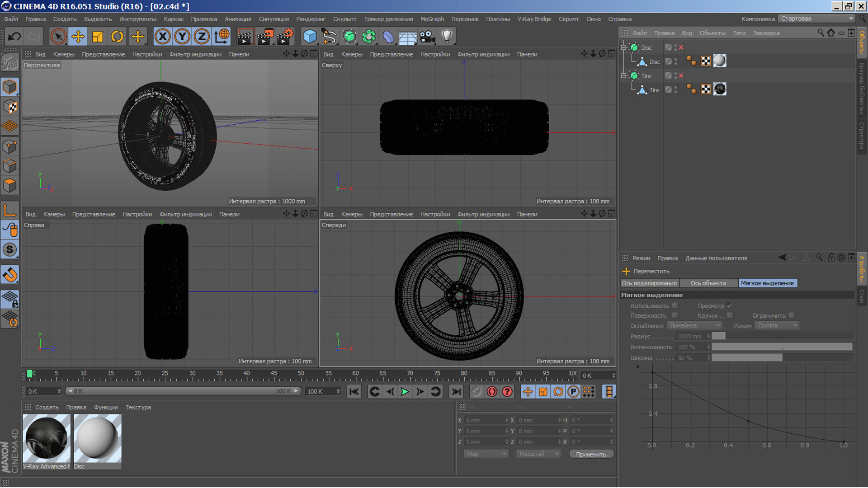
Task: Open the Spline pen tools icon
Action: click(330, 36)
